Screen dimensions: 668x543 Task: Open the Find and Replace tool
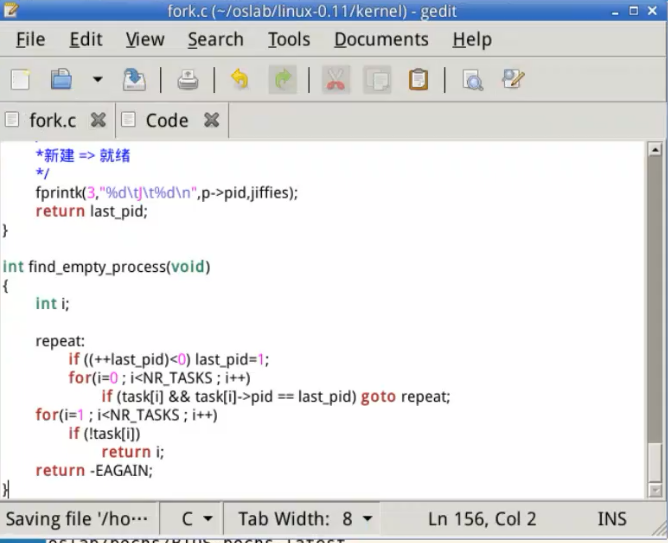514,79
